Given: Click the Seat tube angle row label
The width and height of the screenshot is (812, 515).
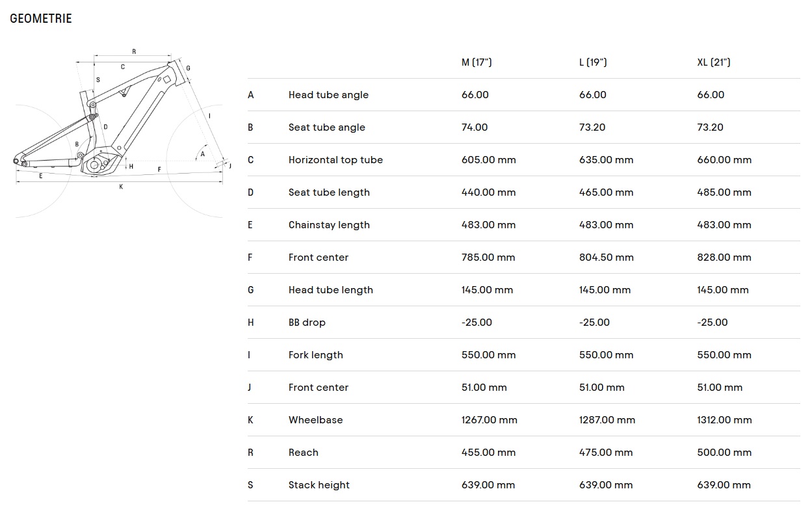Looking at the screenshot, I should click(327, 127).
